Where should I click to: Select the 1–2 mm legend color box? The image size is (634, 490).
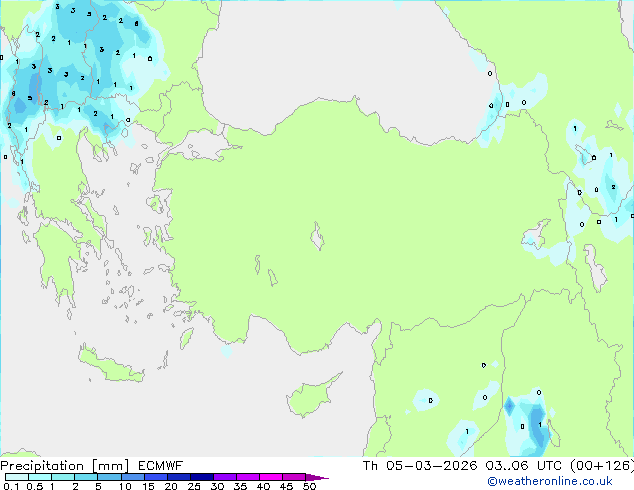pyautogui.click(x=63, y=477)
